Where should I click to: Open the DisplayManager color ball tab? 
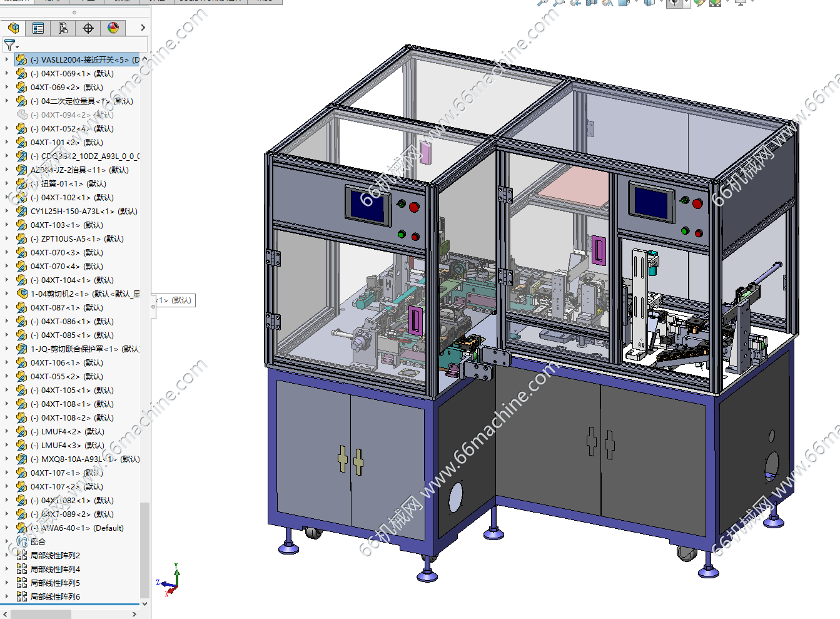pos(113,28)
